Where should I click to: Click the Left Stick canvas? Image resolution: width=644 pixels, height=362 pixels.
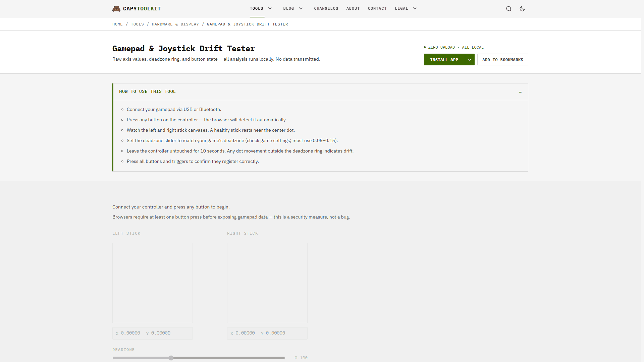153,283
